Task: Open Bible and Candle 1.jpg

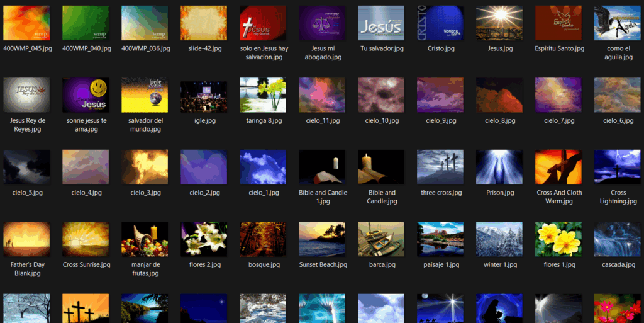Action: (322, 167)
